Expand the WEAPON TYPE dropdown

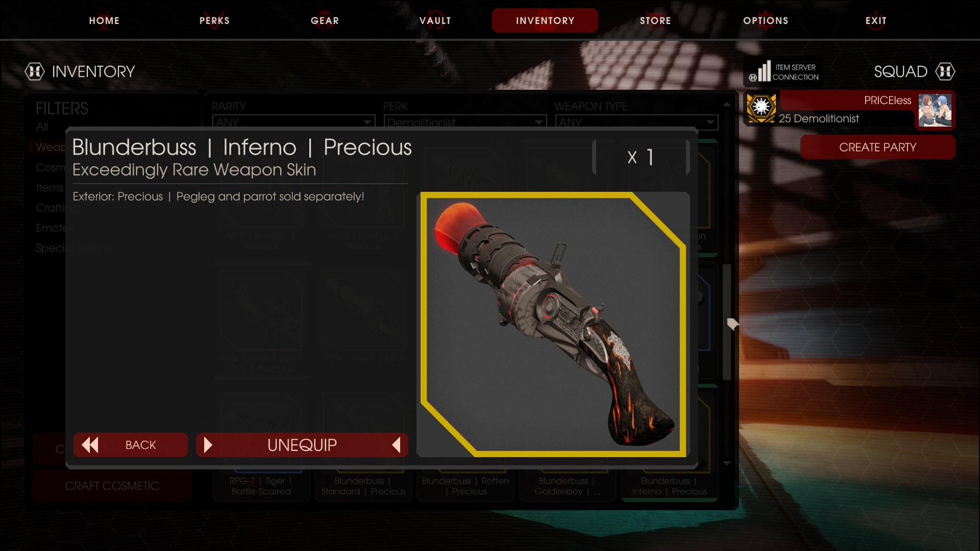(x=636, y=122)
